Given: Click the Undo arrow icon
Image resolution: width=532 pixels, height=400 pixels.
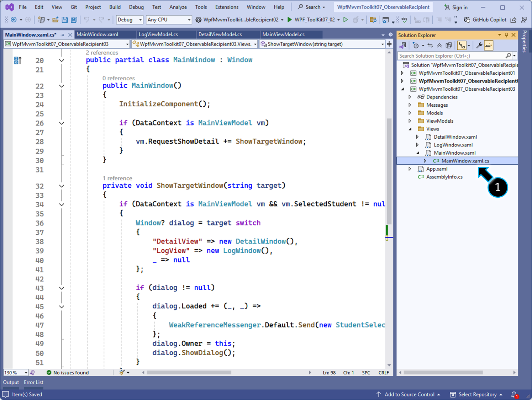Looking at the screenshot, I should [86, 20].
